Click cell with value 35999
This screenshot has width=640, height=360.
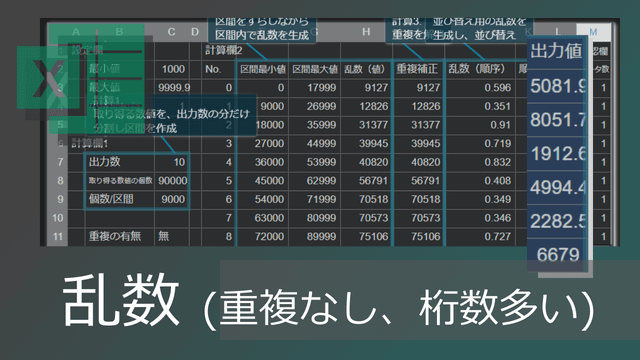click(x=315, y=125)
